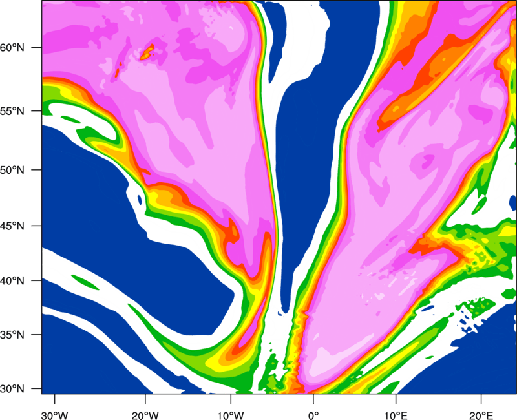The height and width of the screenshot is (420, 517).
Task: Click the 20°W longitude label
Action: pos(145,415)
